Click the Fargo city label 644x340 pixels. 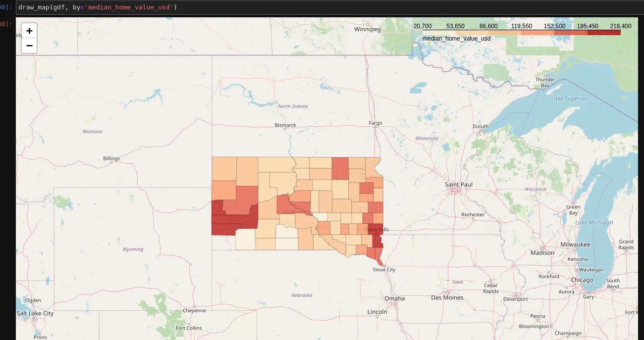click(x=376, y=123)
